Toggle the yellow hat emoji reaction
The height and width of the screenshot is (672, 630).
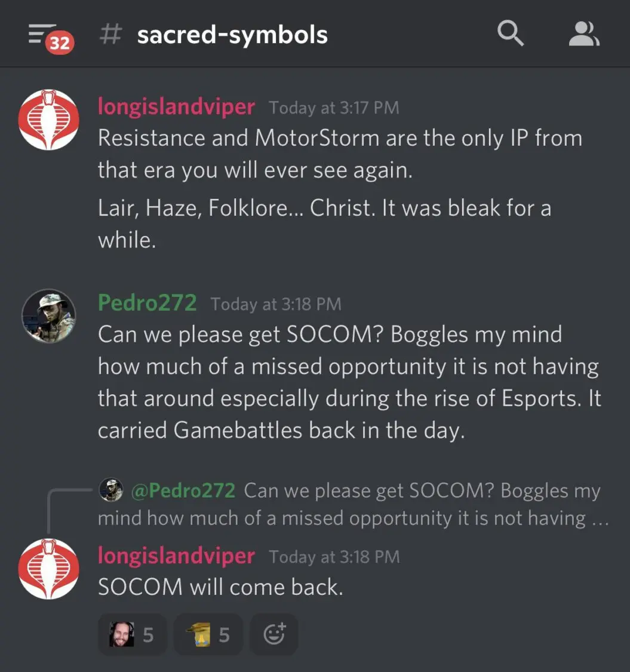pyautogui.click(x=208, y=634)
